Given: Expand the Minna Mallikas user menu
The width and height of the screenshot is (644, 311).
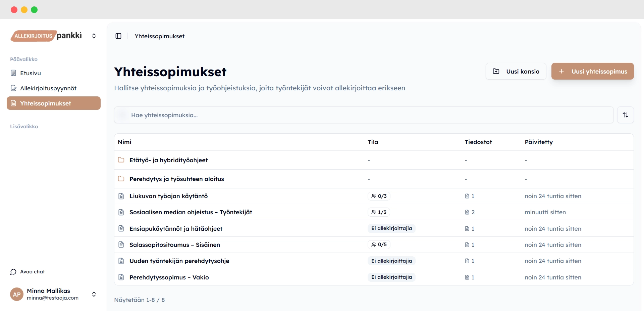Looking at the screenshot, I should point(94,294).
